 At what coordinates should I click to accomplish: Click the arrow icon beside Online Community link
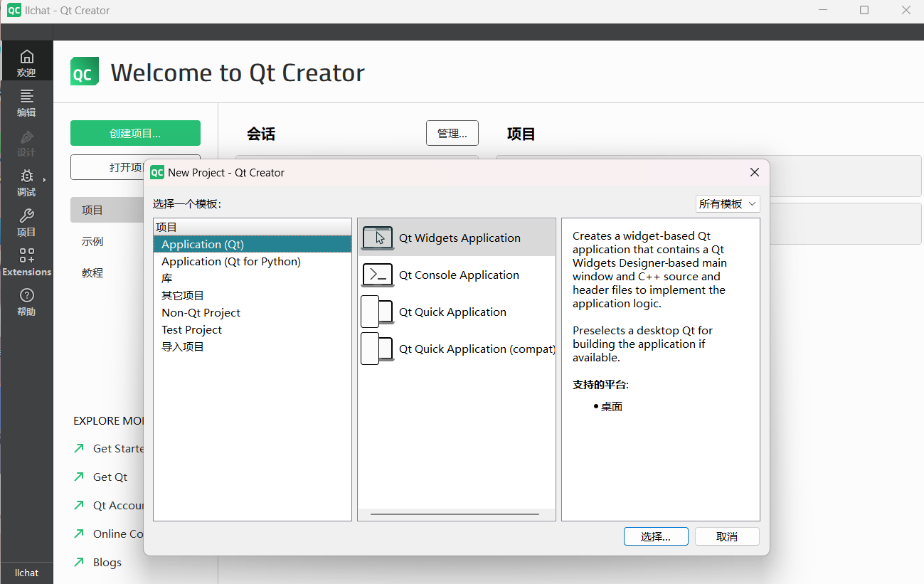(79, 533)
